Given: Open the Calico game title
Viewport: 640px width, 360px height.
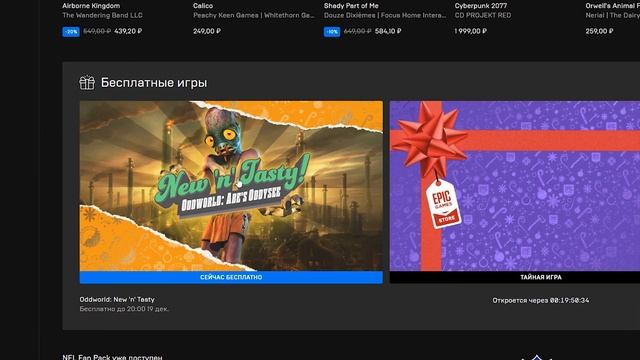Looking at the screenshot, I should tap(203, 6).
